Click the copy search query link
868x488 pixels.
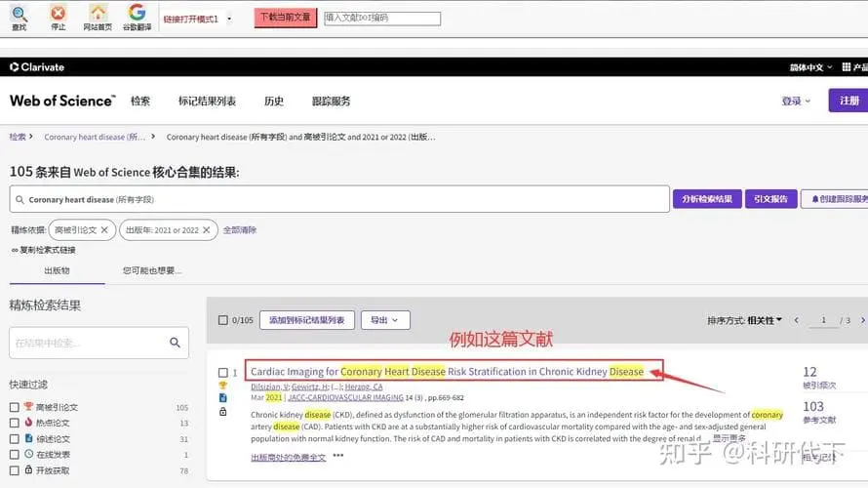[x=43, y=250]
